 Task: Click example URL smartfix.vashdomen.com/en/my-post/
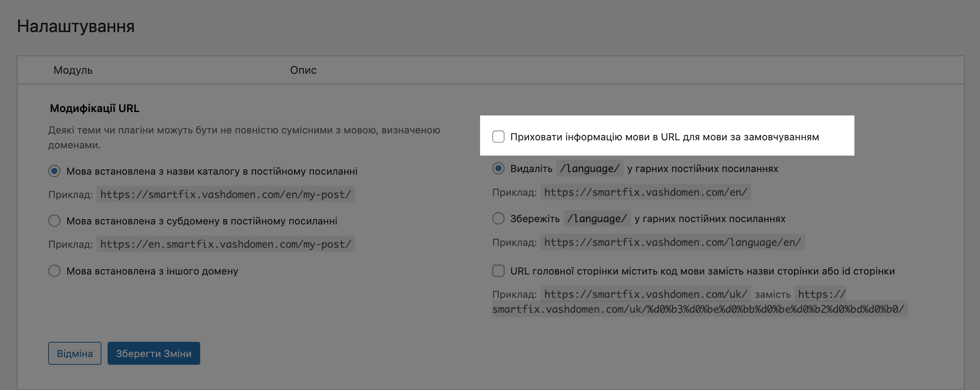coord(225,194)
